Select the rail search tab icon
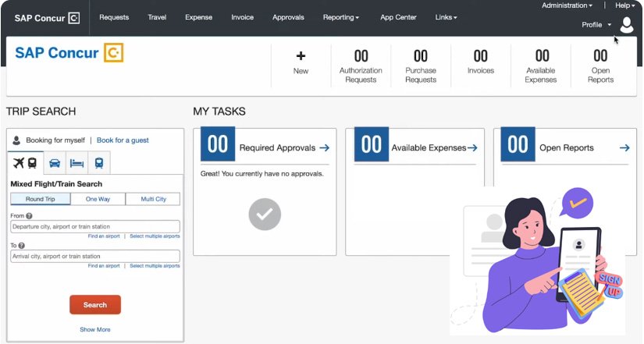Image resolution: width=644 pixels, height=344 pixels. 99,163
